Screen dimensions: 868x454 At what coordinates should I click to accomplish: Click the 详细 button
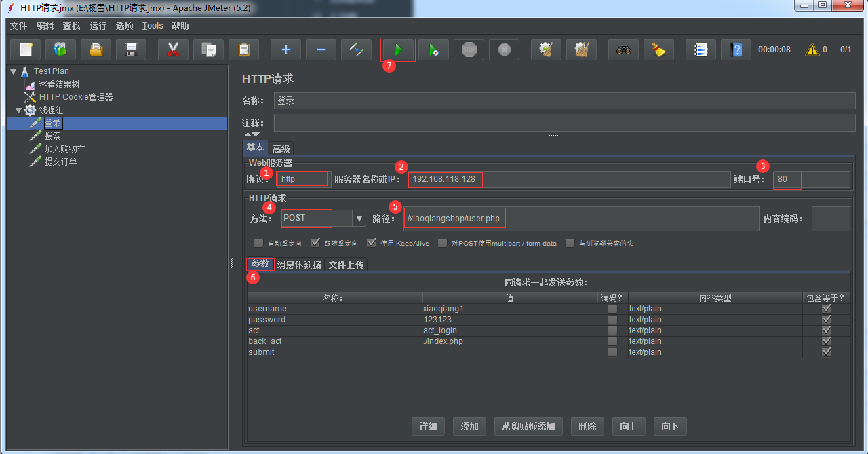pos(428,426)
